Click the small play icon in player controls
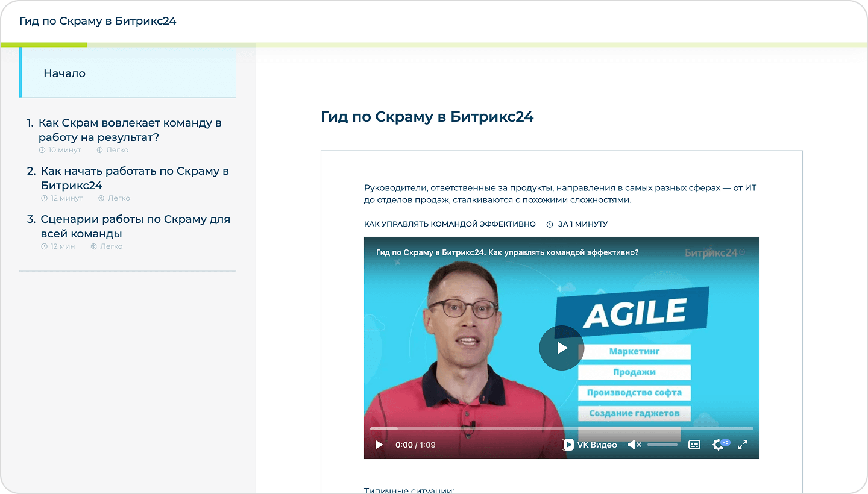Image resolution: width=868 pixels, height=494 pixels. coord(379,445)
